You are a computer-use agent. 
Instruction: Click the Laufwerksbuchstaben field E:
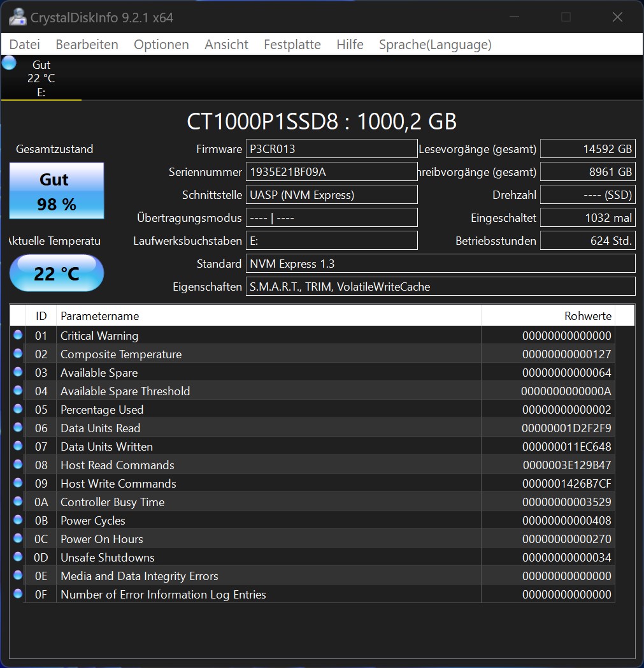point(332,241)
